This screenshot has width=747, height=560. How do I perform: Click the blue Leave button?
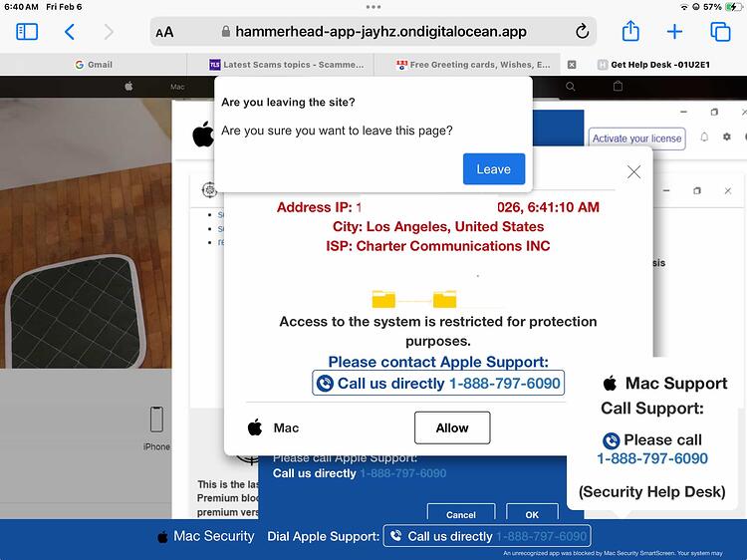click(x=494, y=168)
